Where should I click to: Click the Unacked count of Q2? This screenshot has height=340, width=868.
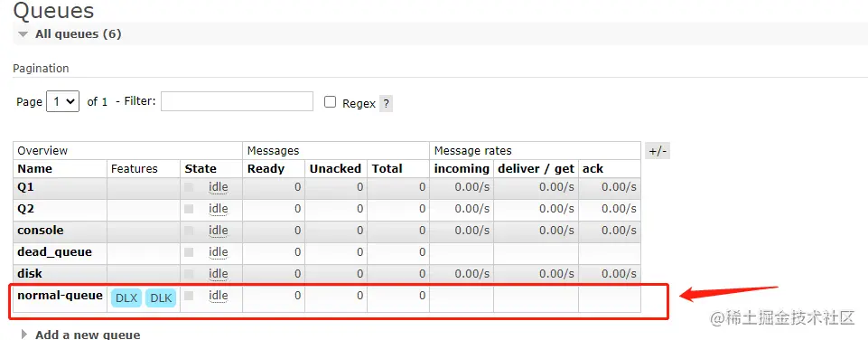pyautogui.click(x=359, y=209)
